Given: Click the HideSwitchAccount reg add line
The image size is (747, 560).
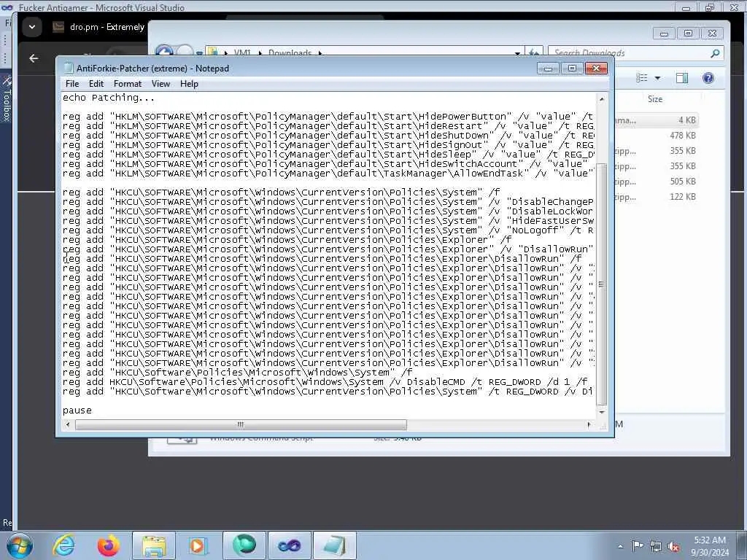Looking at the screenshot, I should pyautogui.click(x=328, y=164).
